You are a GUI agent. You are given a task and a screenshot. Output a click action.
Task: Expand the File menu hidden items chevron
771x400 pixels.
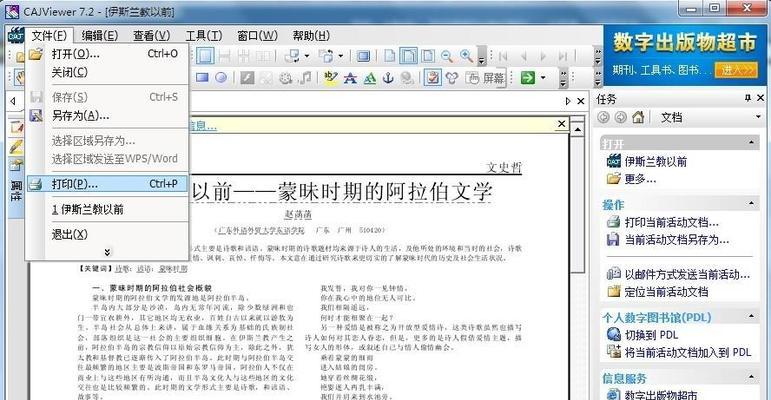pos(107,252)
